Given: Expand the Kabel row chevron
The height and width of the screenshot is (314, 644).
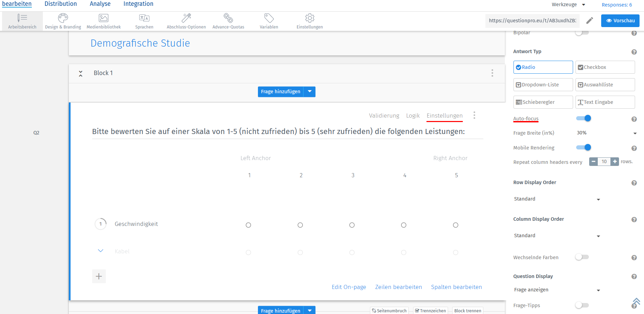Looking at the screenshot, I should (101, 251).
